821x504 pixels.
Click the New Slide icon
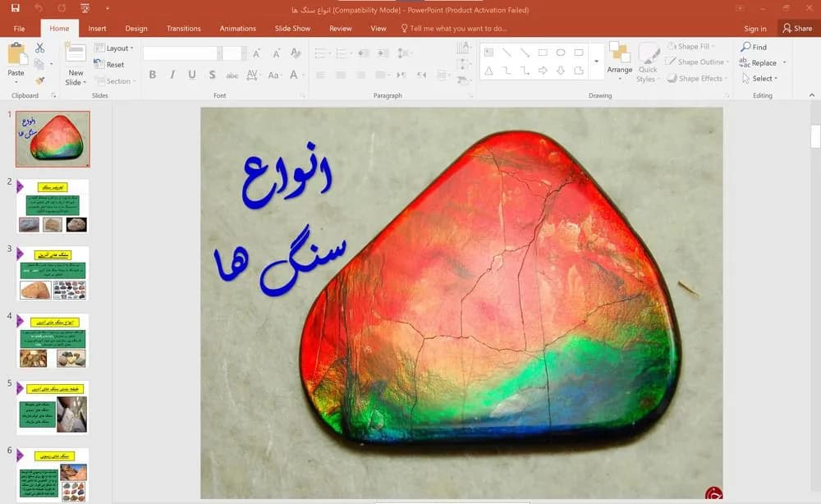(x=76, y=54)
